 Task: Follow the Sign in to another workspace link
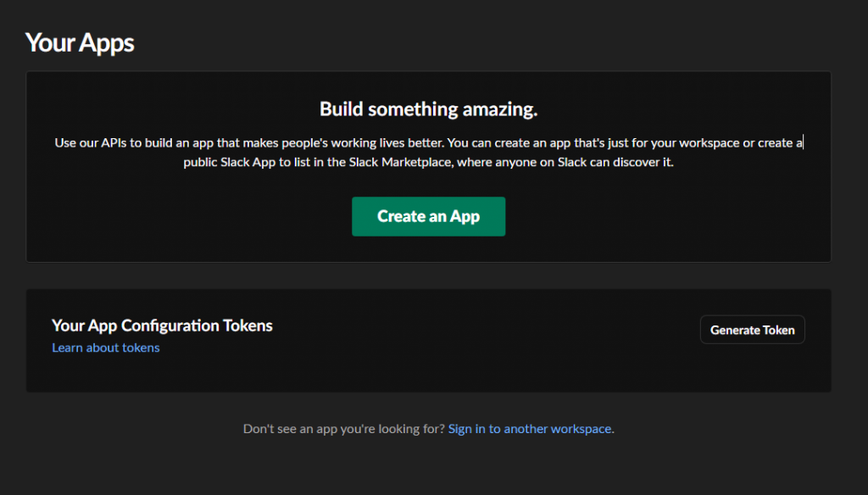pos(530,429)
